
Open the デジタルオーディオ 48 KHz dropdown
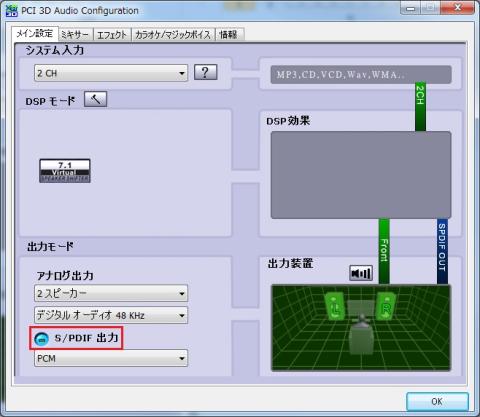pyautogui.click(x=111, y=315)
